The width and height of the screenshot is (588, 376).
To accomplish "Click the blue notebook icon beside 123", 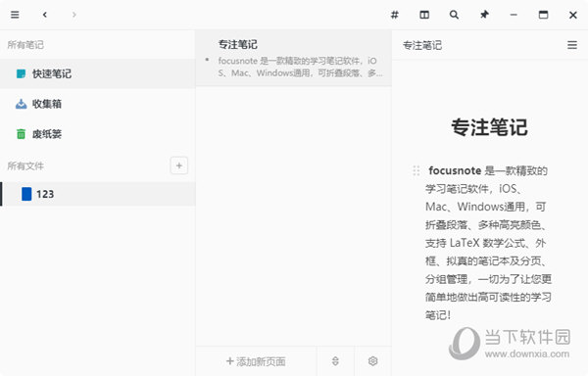I will click(26, 194).
